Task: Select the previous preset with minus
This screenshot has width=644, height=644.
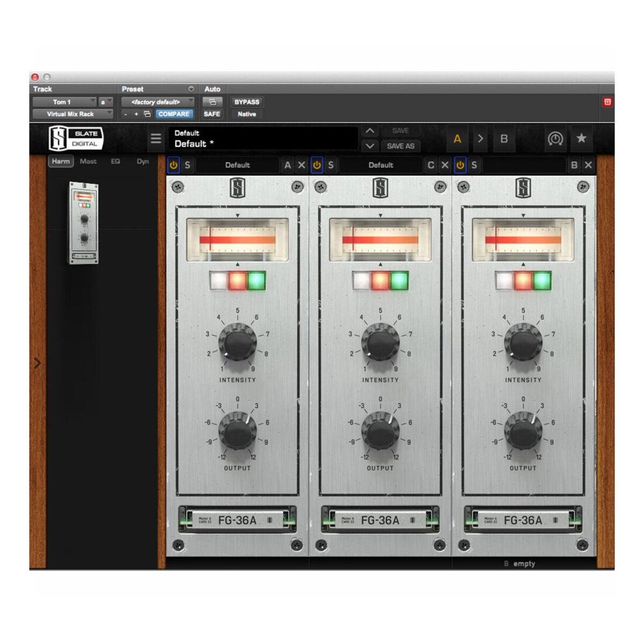Action: [126, 114]
